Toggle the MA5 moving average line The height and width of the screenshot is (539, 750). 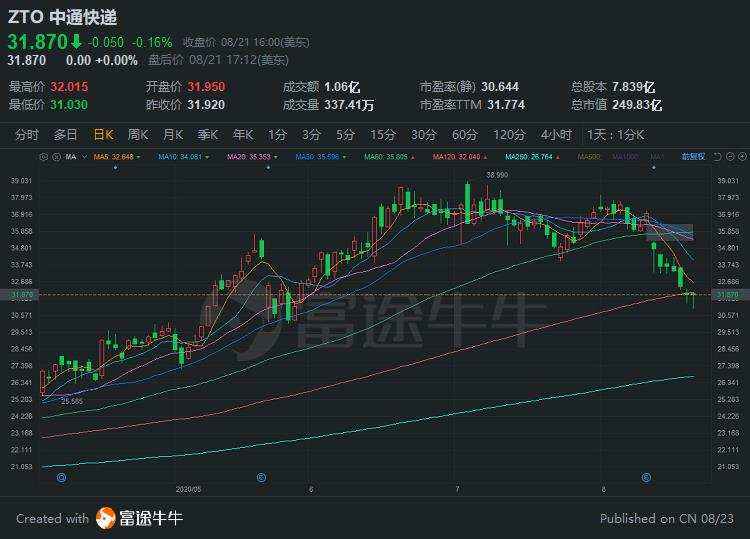pyautogui.click(x=117, y=157)
